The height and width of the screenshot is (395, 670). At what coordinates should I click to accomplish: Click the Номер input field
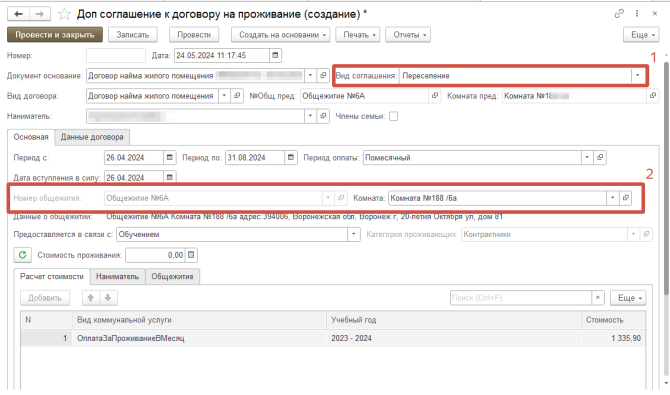point(116,55)
